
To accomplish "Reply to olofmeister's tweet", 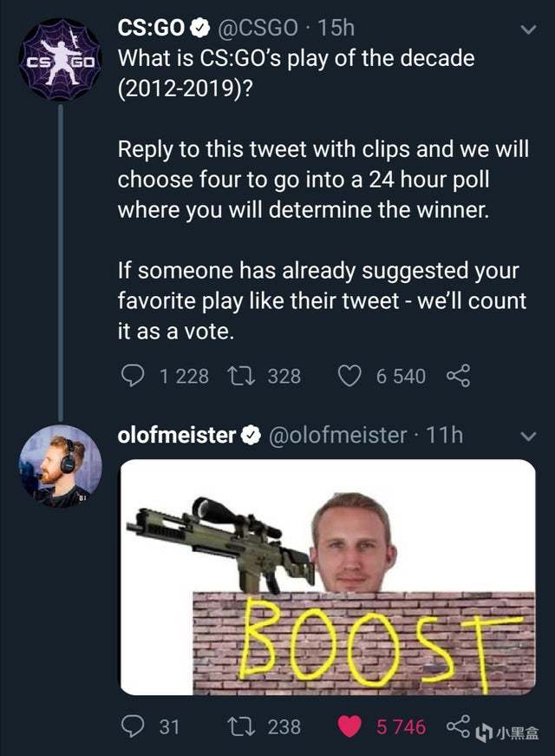I will coord(132,726).
